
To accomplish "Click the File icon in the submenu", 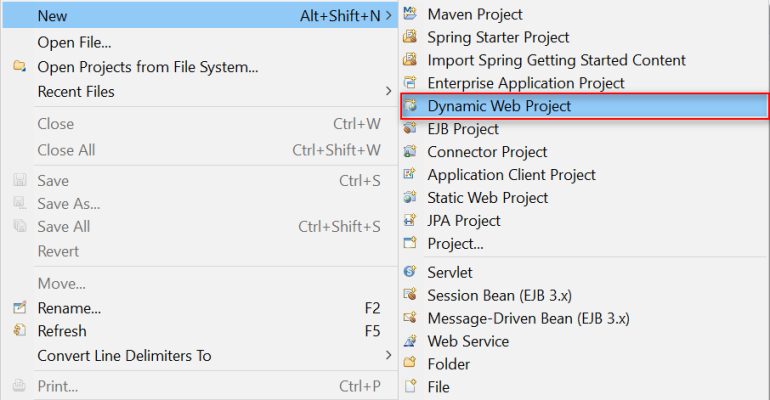I will click(x=410, y=386).
